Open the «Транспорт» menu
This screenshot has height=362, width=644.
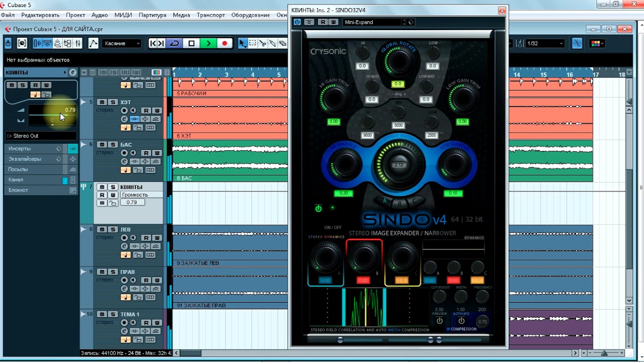[x=211, y=15]
